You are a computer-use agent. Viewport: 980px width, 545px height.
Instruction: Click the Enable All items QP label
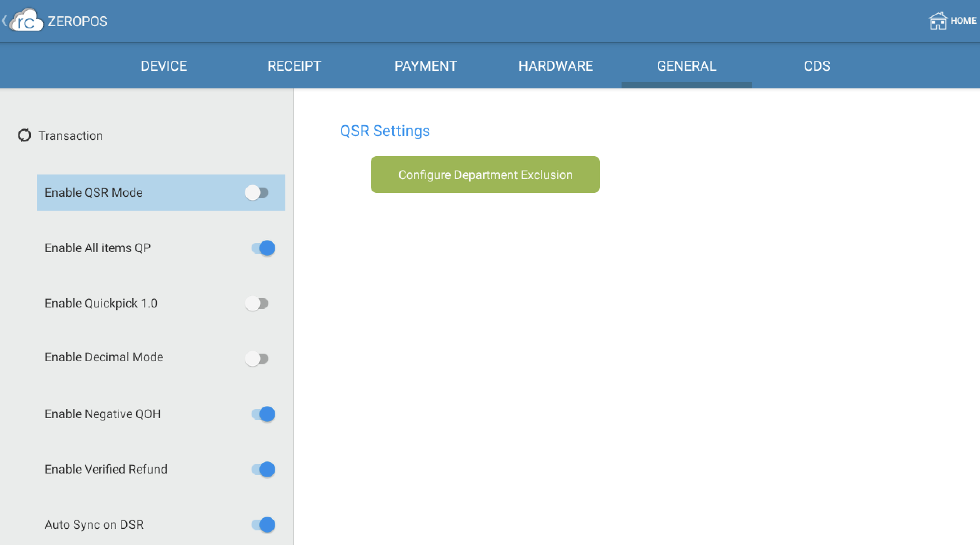click(98, 248)
